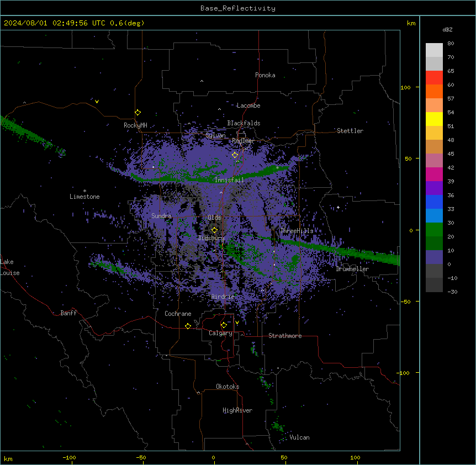Click the RockyMH label
The image size is (476, 465).
pyautogui.click(x=135, y=125)
